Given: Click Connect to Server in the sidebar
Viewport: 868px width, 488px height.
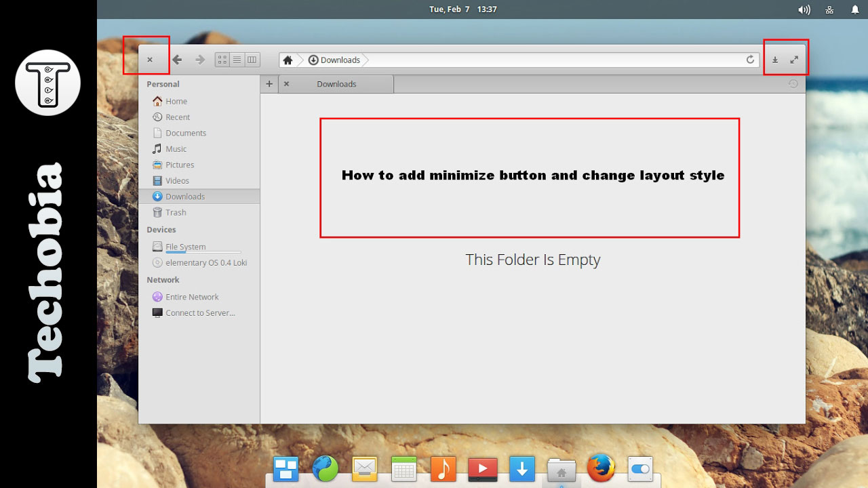Looking at the screenshot, I should pos(200,312).
